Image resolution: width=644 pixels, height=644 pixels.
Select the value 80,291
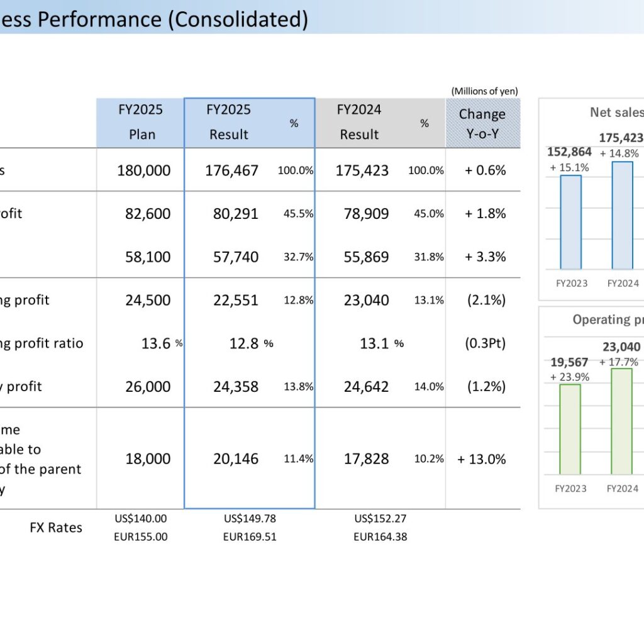236,214
